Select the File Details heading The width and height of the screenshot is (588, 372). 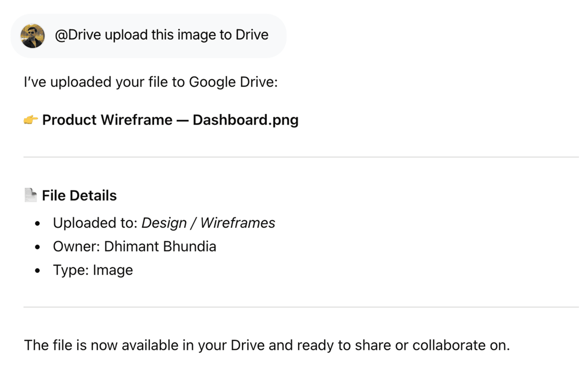(79, 195)
